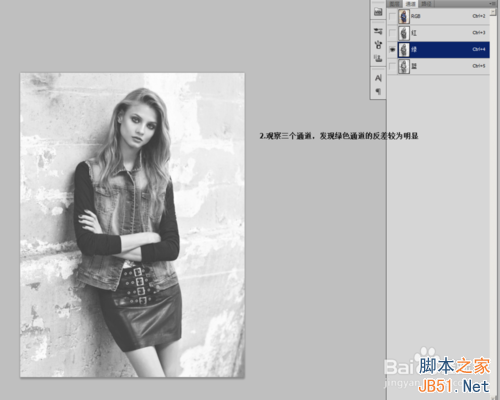The image size is (500, 400).
Task: Show the RGB composite channel visibility
Action: point(392,16)
